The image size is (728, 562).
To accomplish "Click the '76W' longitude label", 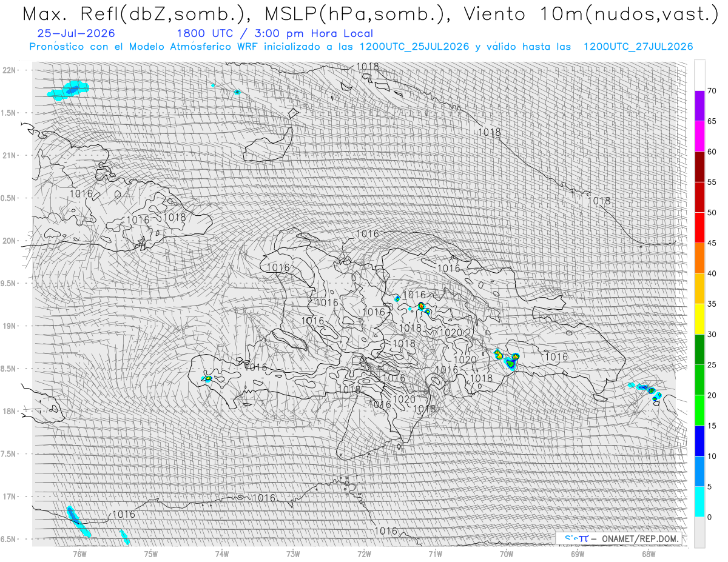I will [79, 554].
